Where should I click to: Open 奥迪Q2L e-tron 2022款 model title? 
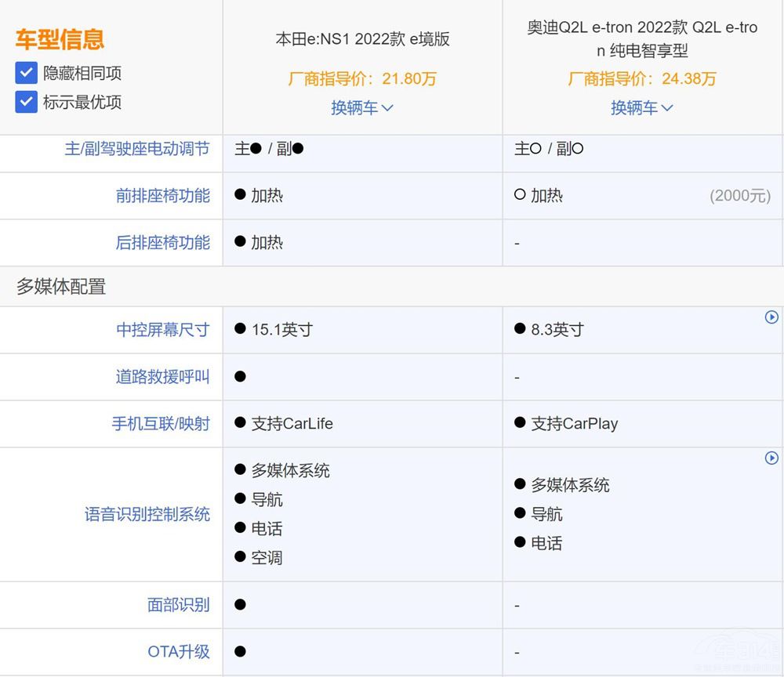click(642, 39)
